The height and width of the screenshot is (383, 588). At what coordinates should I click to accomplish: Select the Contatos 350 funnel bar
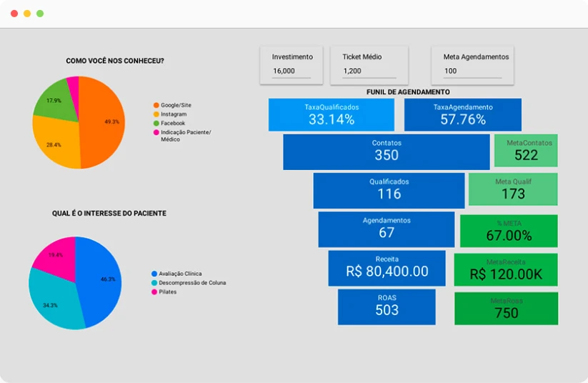pos(386,151)
